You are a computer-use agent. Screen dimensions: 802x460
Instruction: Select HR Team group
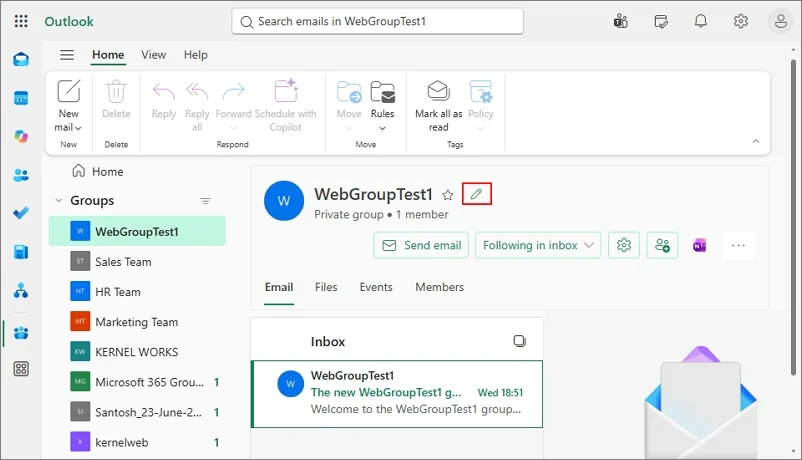137,292
